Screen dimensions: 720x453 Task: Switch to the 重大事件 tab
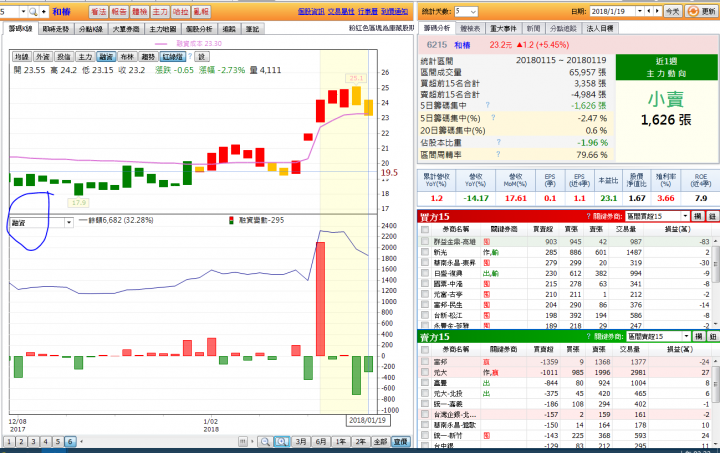tap(503, 28)
